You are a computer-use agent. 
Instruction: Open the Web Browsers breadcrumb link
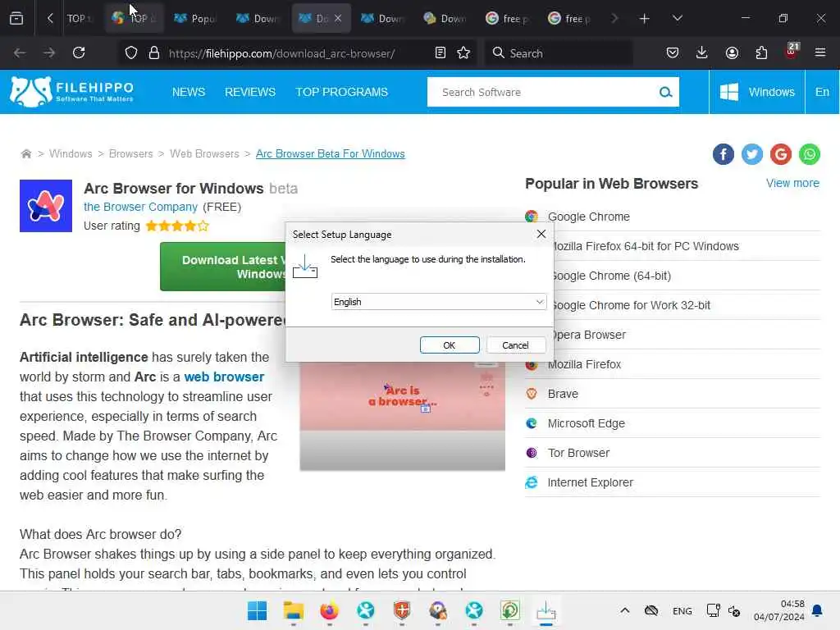click(x=204, y=153)
